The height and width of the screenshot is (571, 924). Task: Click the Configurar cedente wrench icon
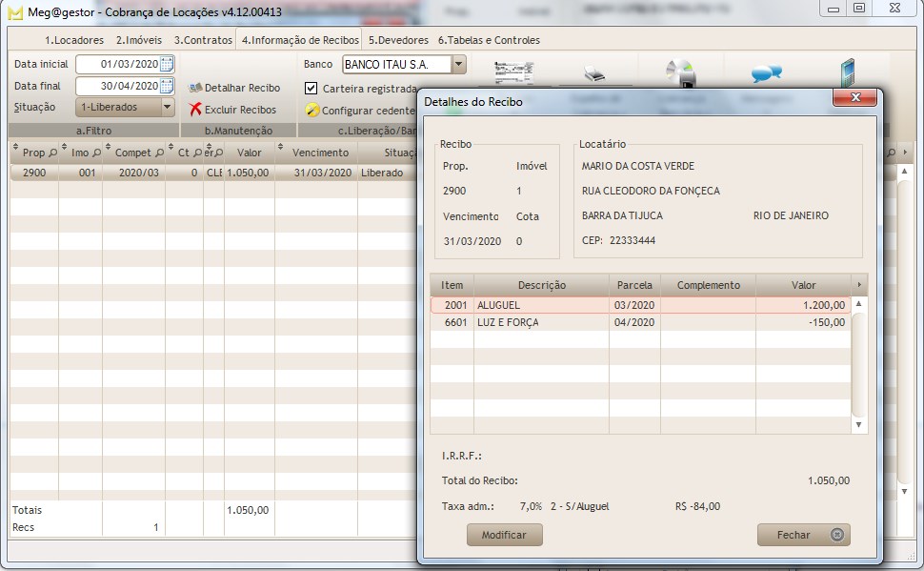coord(311,108)
